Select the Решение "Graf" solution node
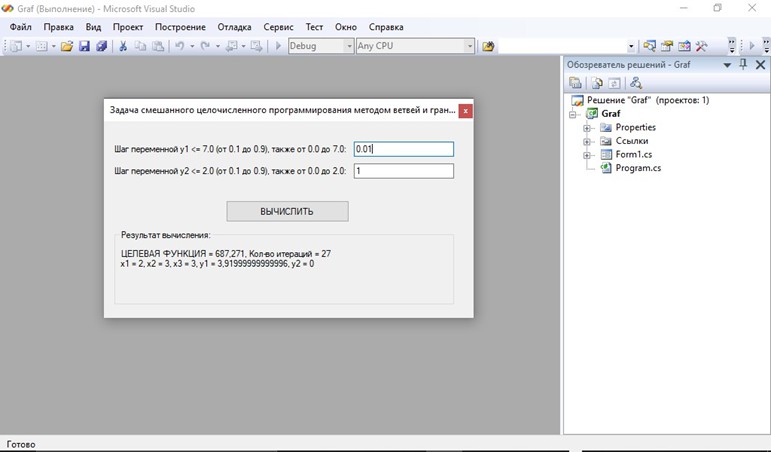771x452 pixels. pyautogui.click(x=648, y=100)
